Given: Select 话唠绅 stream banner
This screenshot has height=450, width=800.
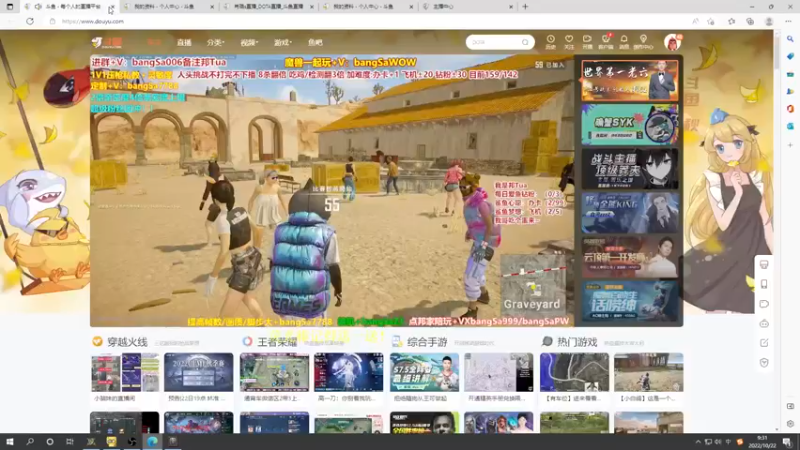Looking at the screenshot, I should pos(630,301).
